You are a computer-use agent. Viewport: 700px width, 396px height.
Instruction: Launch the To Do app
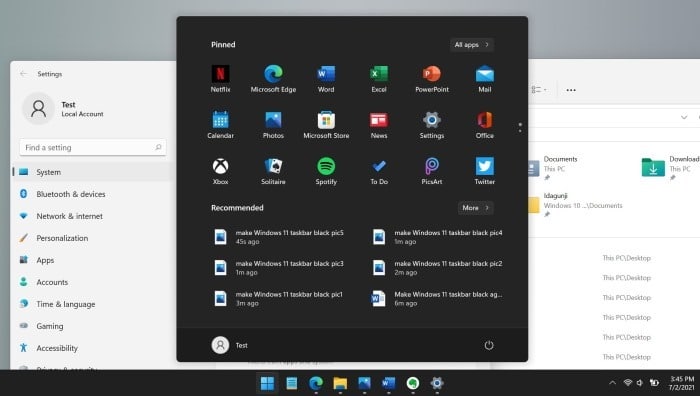point(379,171)
